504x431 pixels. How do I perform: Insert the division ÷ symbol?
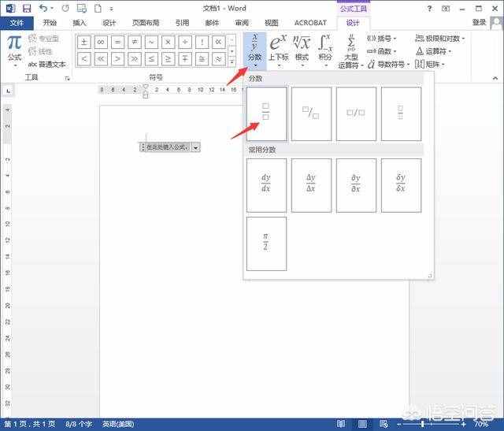click(x=185, y=42)
